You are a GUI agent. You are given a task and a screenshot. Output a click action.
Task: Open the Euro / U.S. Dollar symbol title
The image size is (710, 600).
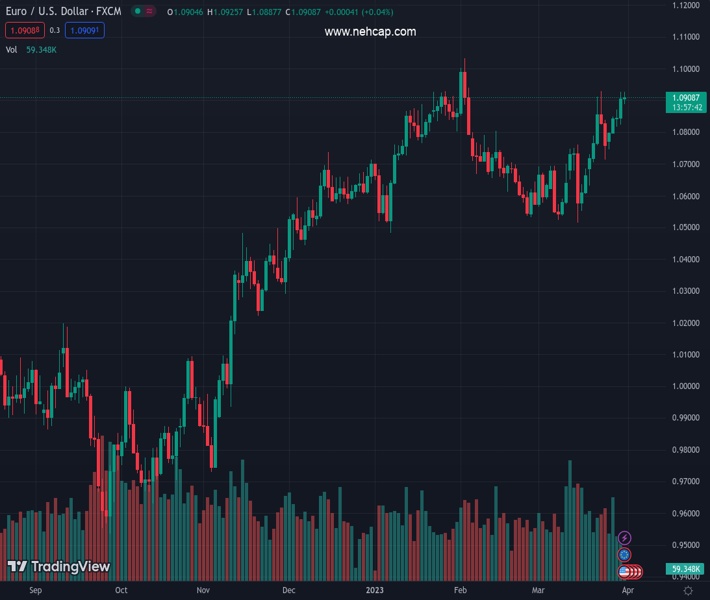point(64,11)
